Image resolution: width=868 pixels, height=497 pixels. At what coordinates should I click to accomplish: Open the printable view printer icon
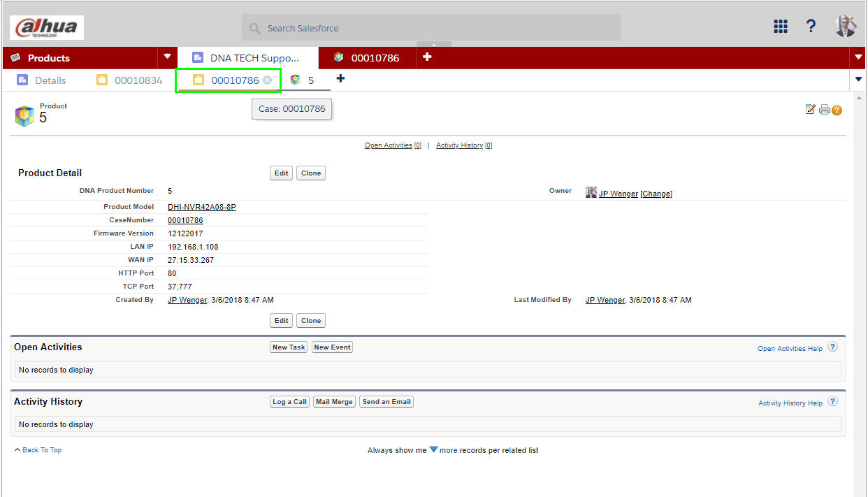click(825, 110)
